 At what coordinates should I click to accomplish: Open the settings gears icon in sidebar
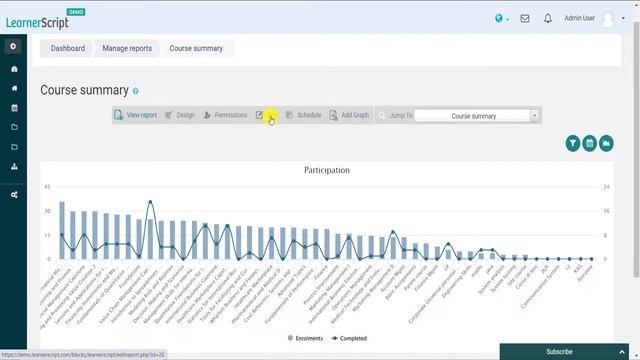pyautogui.click(x=14, y=195)
